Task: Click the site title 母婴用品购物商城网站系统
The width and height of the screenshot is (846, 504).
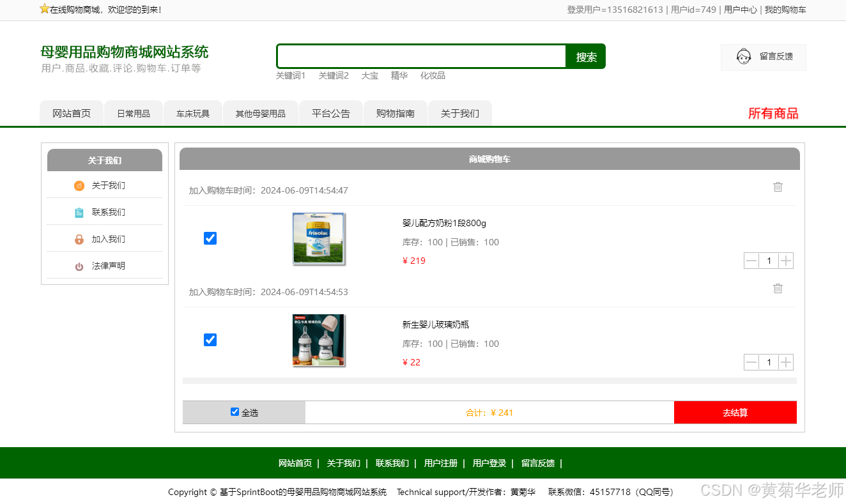Action: 125,52
